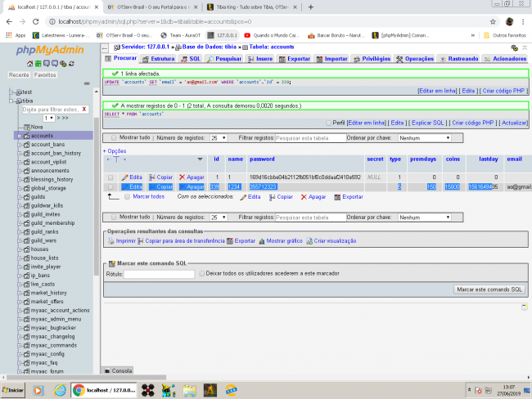The height and width of the screenshot is (399, 532).
Task: Open SQL tab
Action: coord(191,59)
